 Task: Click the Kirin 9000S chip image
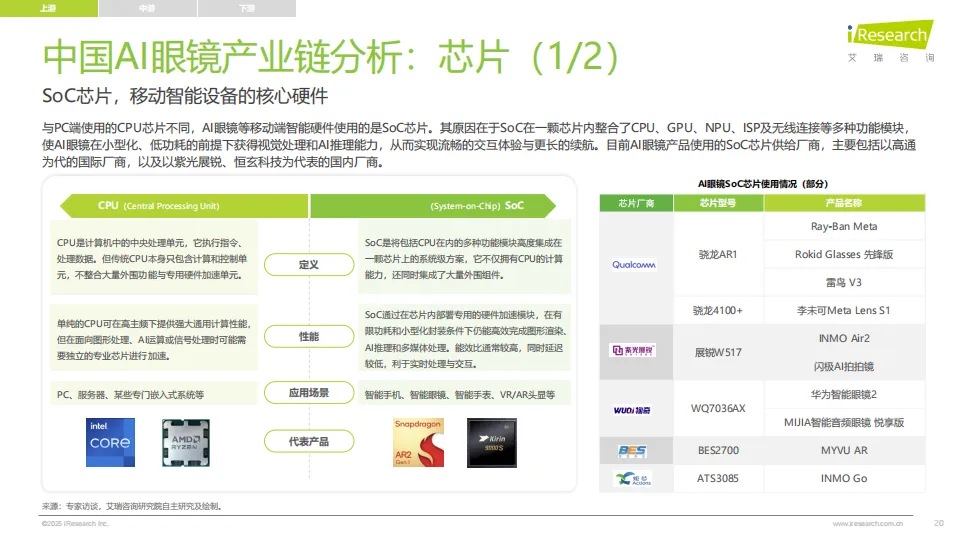[x=492, y=443]
